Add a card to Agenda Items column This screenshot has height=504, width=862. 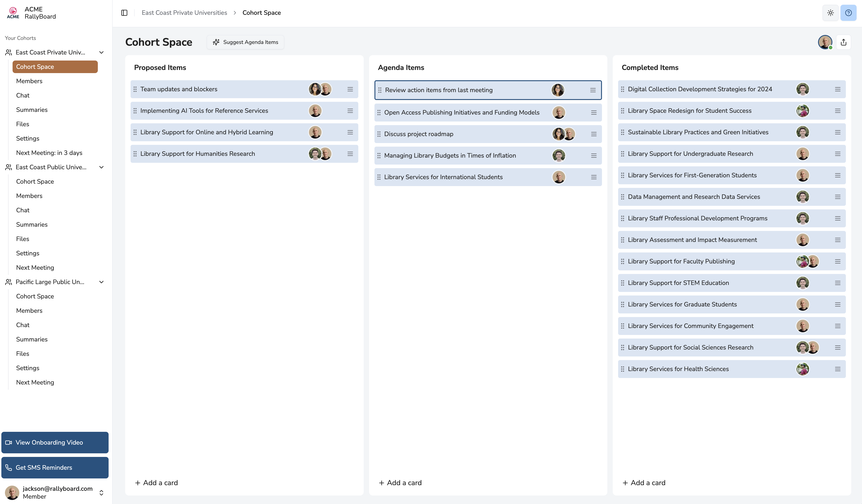[400, 482]
